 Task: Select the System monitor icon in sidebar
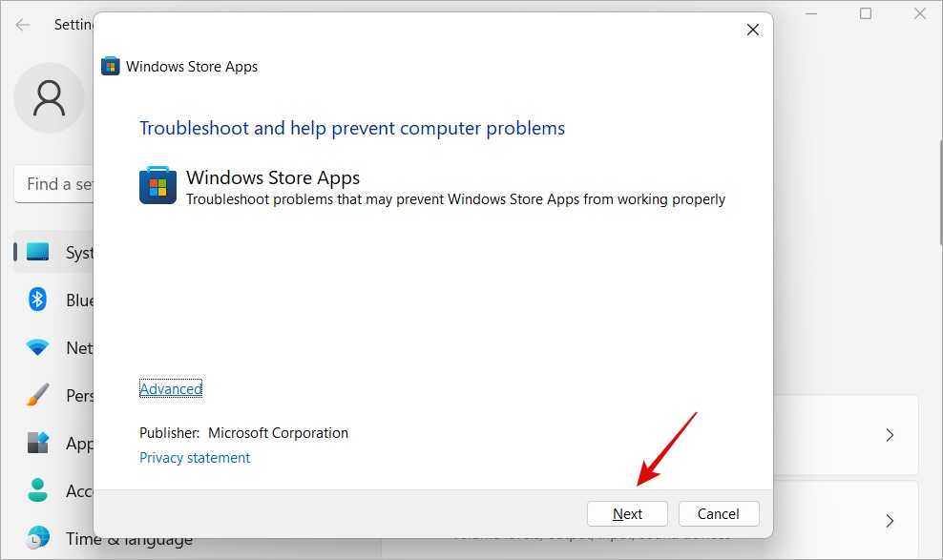(38, 253)
